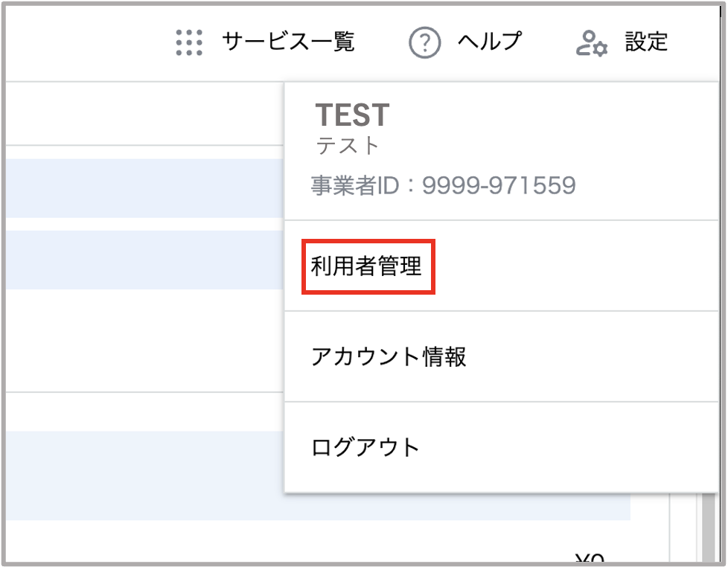Click the TEST account name
The width and height of the screenshot is (728, 567).
tap(352, 115)
